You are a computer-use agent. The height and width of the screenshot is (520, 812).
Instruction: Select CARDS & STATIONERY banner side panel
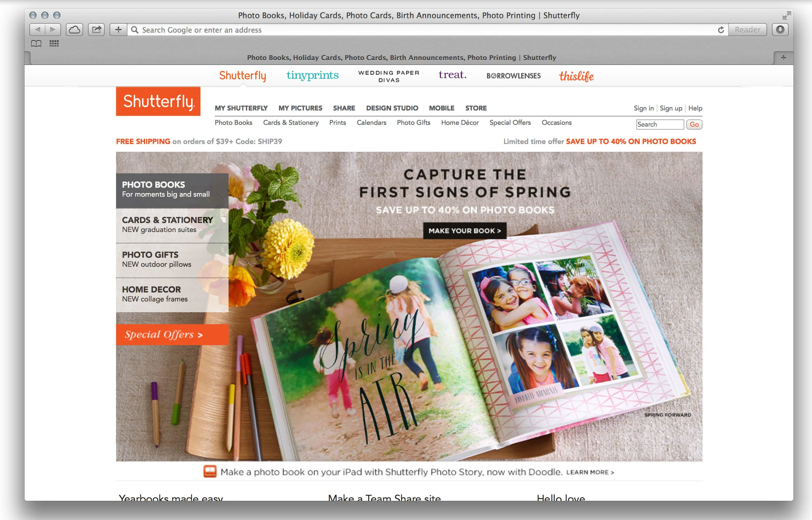point(172,226)
